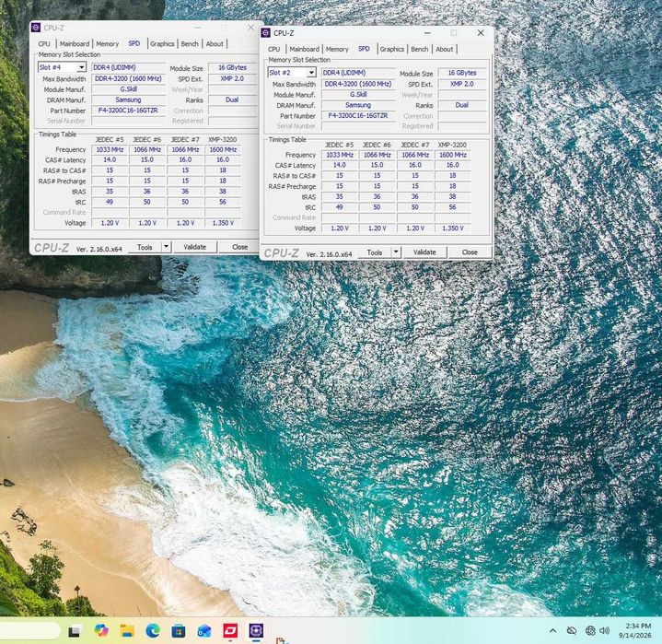Open Bench tab in right CPU-Z window
The height and width of the screenshot is (644, 662).
pyautogui.click(x=419, y=50)
